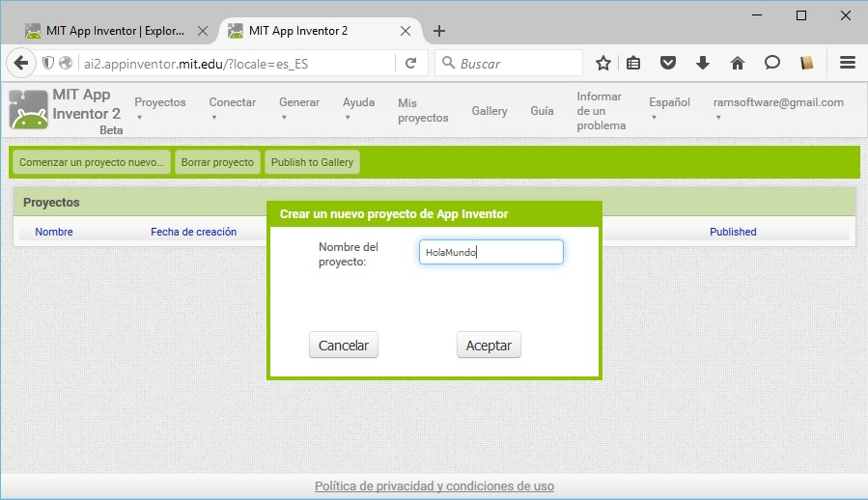Open the Política de privacidad link
868x500 pixels.
click(x=434, y=486)
